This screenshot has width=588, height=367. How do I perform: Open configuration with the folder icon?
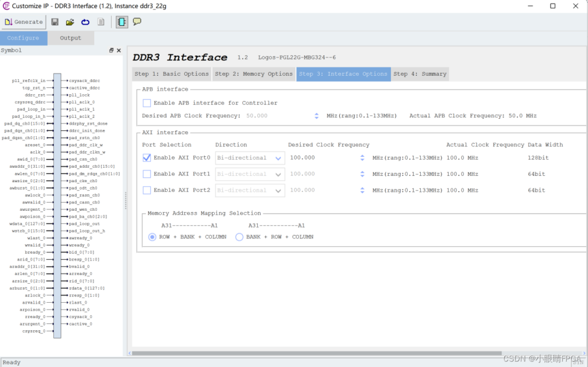(69, 22)
